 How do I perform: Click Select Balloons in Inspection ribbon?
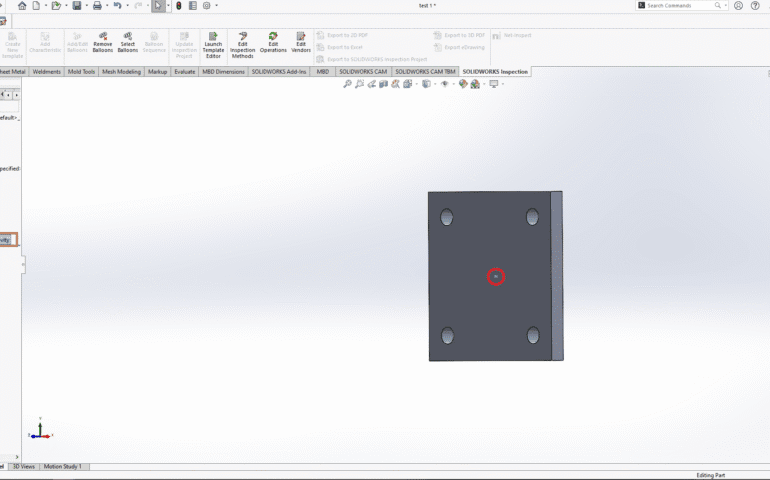pyautogui.click(x=128, y=42)
